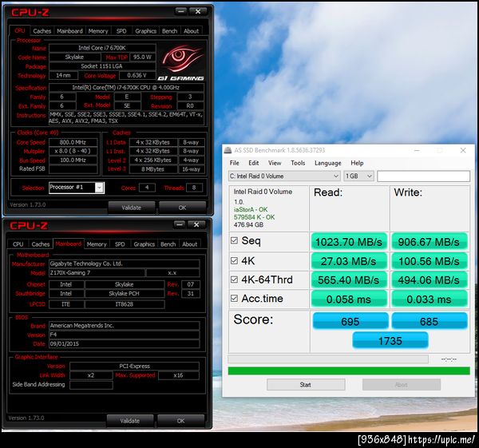Image resolution: width=479 pixels, height=448 pixels.
Task: Select Graphics tab in bottom CPU-Z window
Action: pyautogui.click(x=144, y=244)
